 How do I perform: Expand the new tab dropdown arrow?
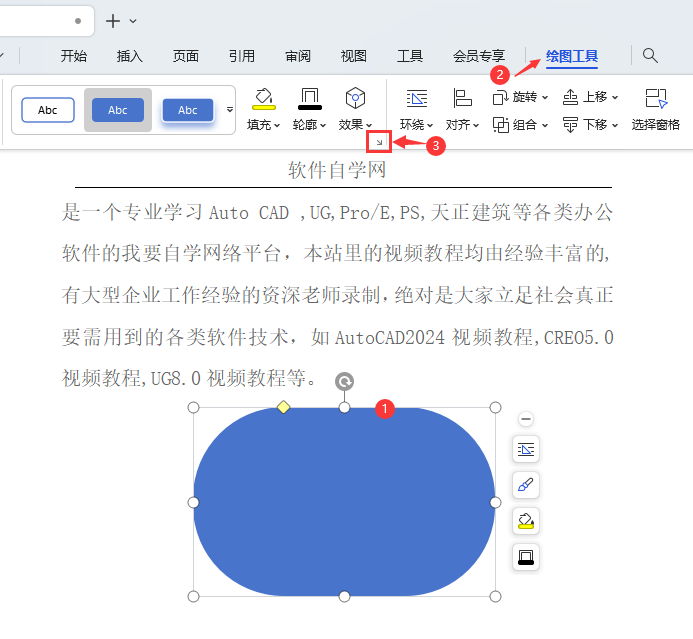click(133, 21)
